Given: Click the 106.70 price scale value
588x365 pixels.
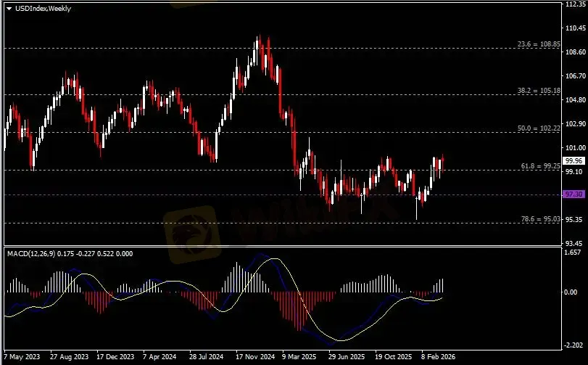Looking at the screenshot, I should tap(575, 76).
